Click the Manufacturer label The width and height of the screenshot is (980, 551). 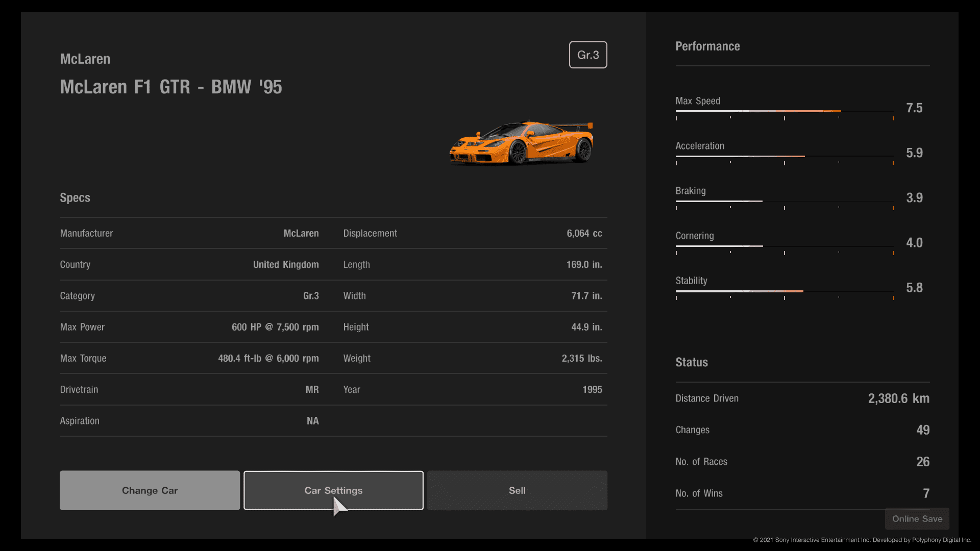pyautogui.click(x=86, y=233)
